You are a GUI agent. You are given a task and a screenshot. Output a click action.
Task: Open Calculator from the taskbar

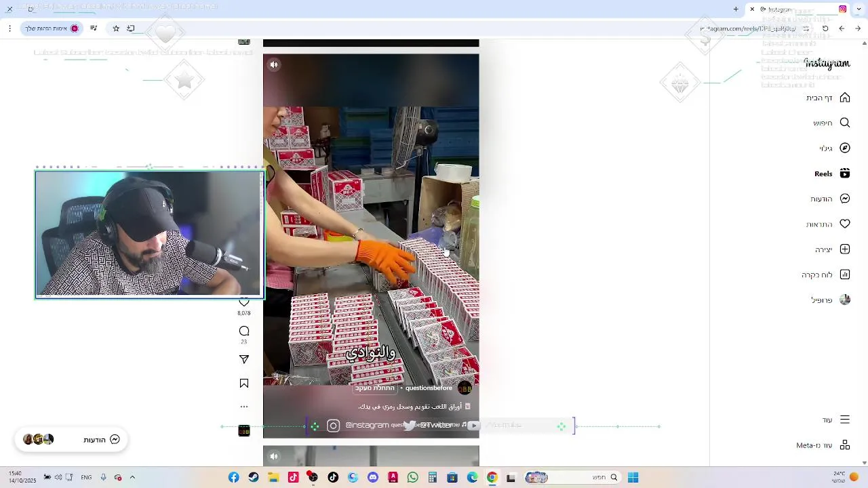coord(432,478)
